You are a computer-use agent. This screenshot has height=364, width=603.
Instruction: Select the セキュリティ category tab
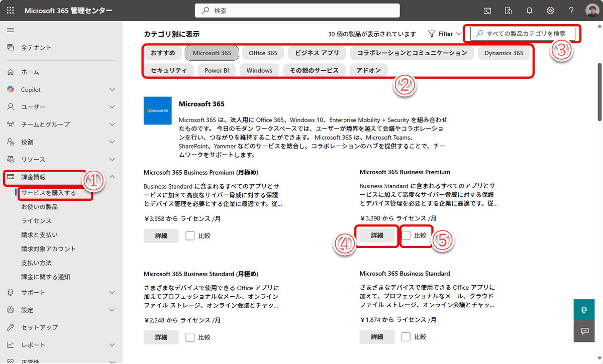click(169, 70)
